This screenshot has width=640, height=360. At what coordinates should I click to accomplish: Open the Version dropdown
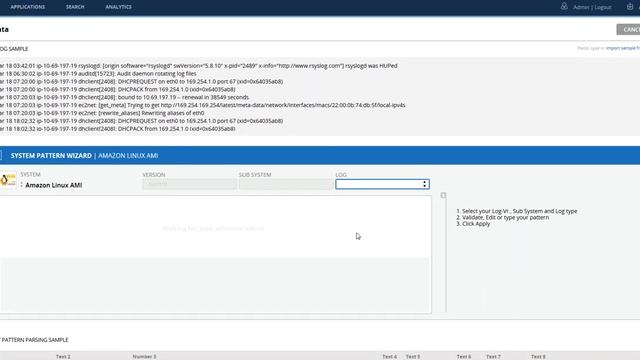pyautogui.click(x=189, y=184)
